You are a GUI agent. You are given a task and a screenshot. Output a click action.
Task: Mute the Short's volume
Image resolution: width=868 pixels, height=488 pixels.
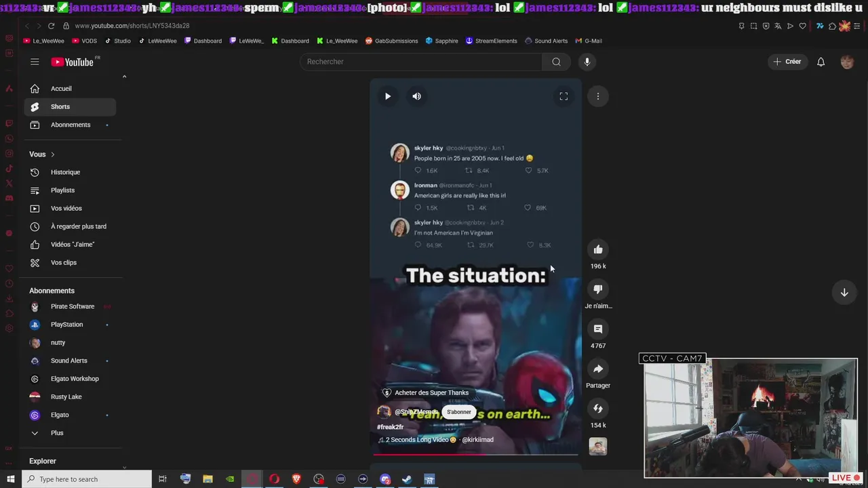[x=416, y=96]
